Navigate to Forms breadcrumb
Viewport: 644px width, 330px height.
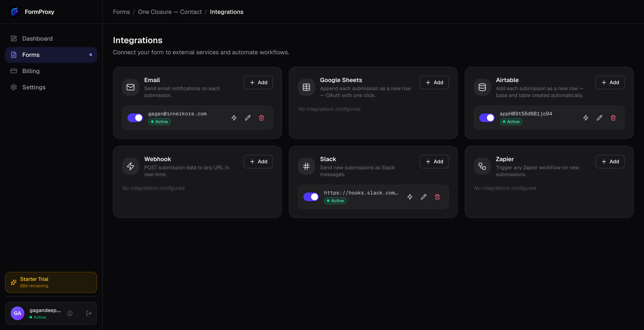point(122,12)
